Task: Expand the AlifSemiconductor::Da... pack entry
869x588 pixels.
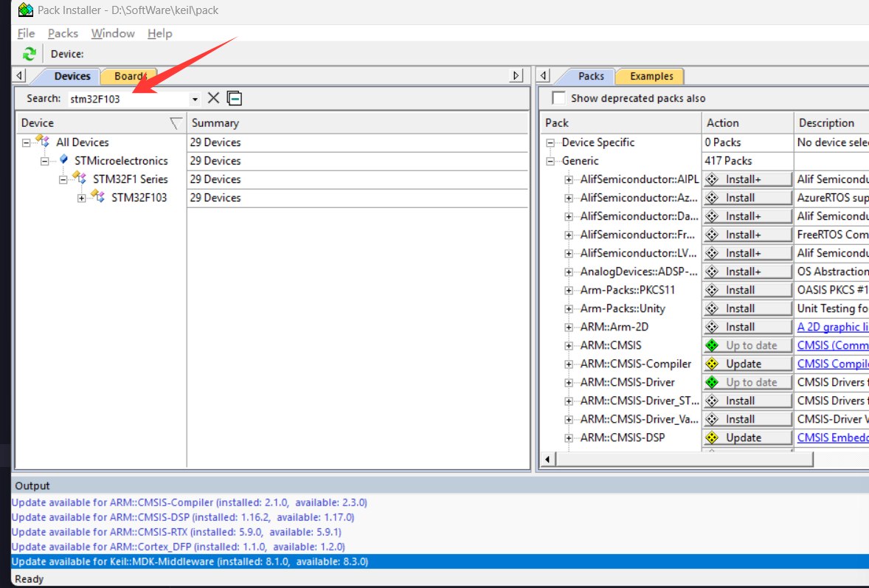Action: 569,216
